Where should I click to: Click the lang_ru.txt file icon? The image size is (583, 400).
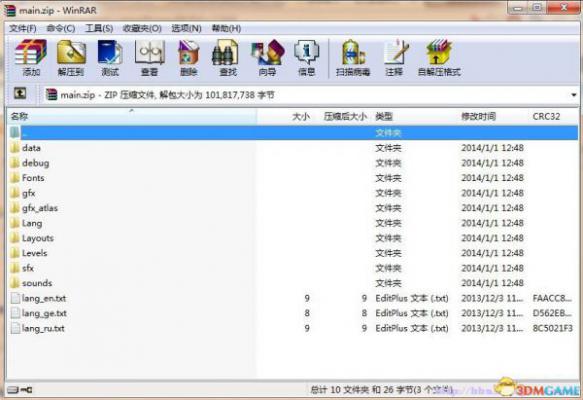pos(15,328)
